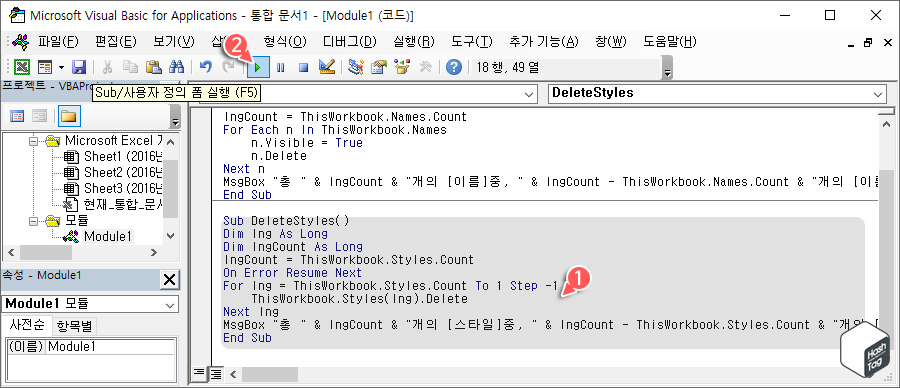Toggle Folders view in project panel
900x388 pixels.
tap(69, 117)
